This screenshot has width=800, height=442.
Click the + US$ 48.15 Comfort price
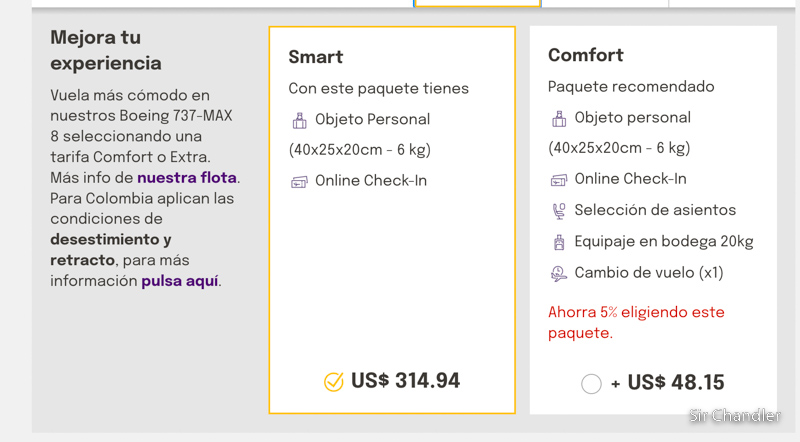[667, 382]
